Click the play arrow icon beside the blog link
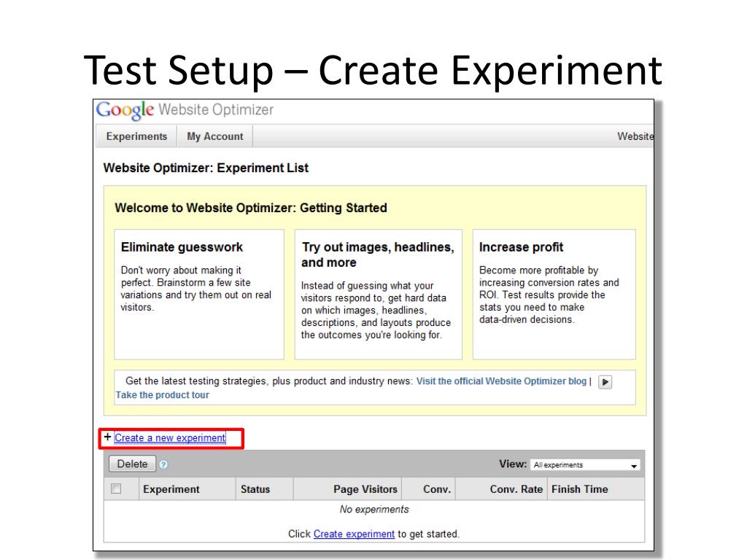This screenshot has width=747, height=560. pos(605,382)
